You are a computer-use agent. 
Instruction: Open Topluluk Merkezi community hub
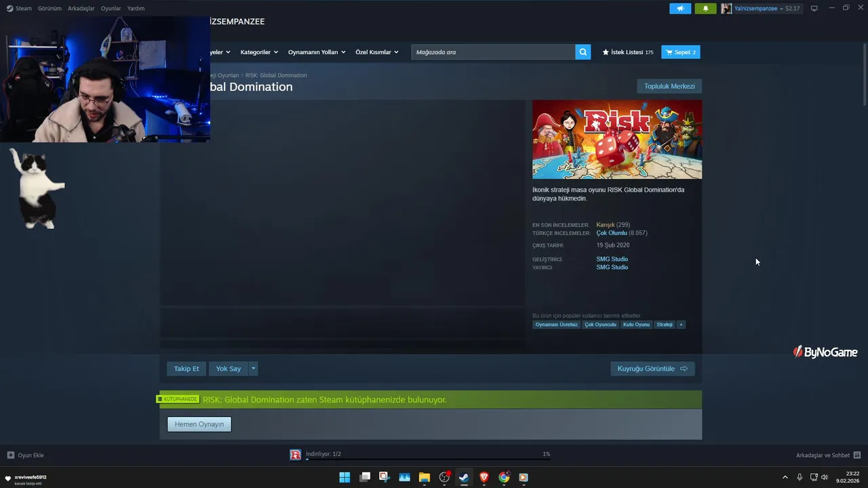[669, 86]
